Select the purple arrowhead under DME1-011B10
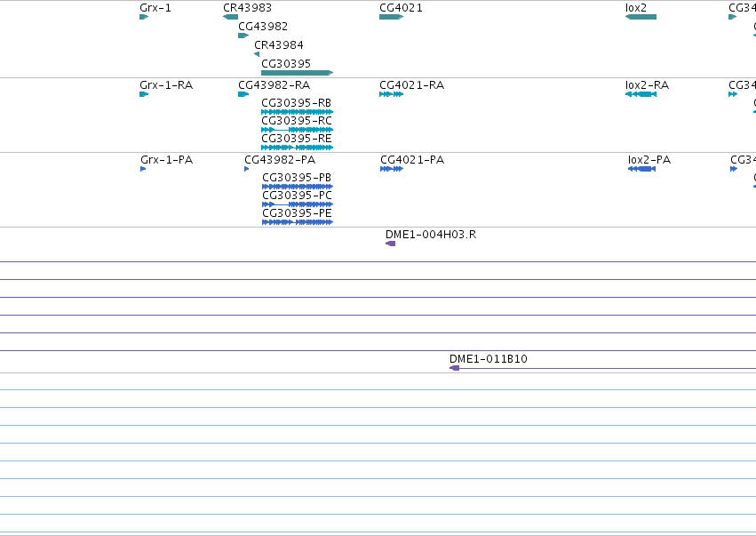Image resolution: width=756 pixels, height=536 pixels. (454, 368)
